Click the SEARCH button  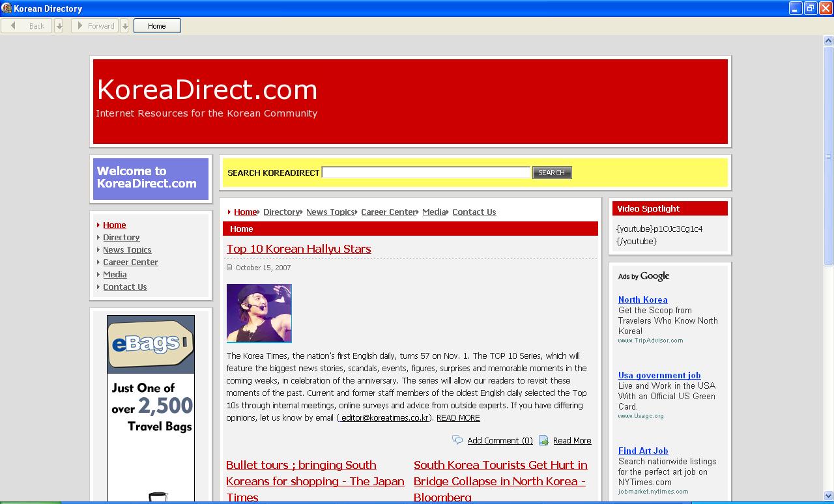pos(552,173)
